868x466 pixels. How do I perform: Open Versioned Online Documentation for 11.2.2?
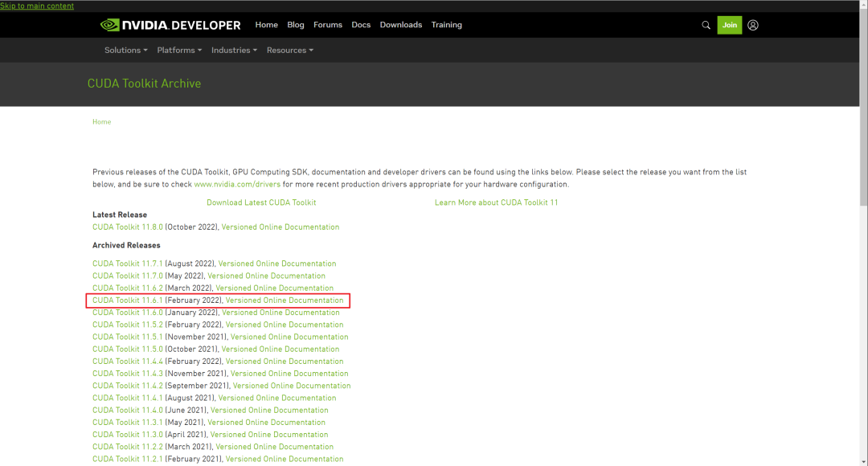click(275, 446)
